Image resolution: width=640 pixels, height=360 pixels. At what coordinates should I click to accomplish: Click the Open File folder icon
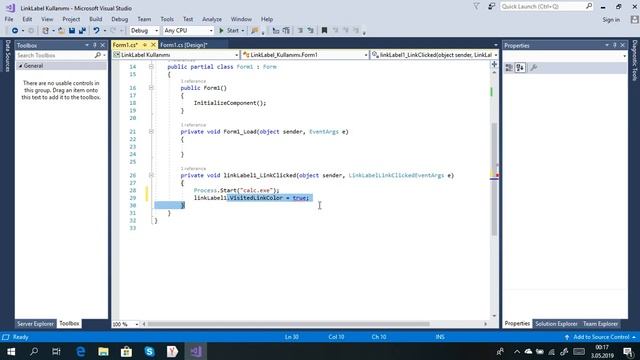(61, 31)
